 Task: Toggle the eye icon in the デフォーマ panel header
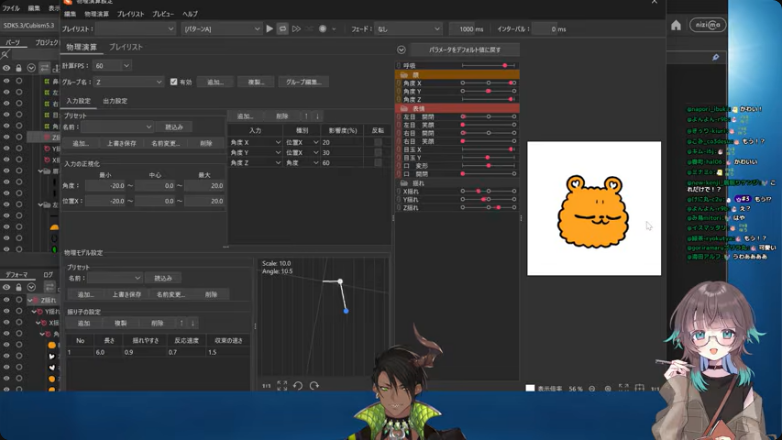(6, 287)
